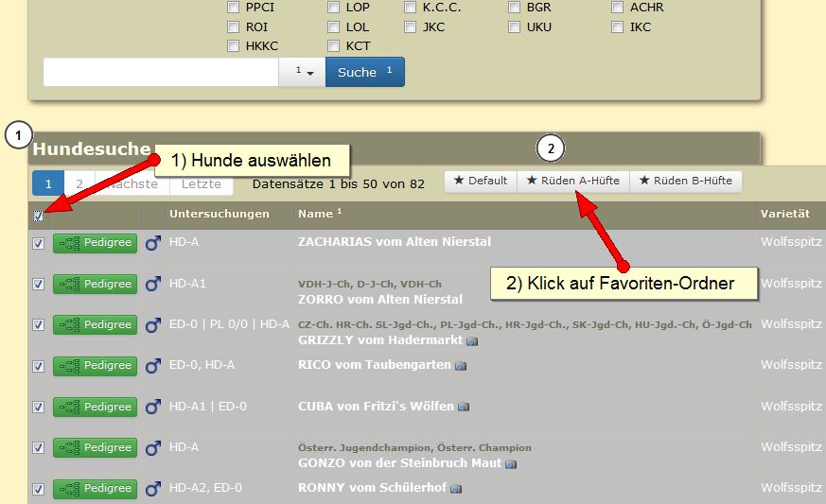This screenshot has height=504, width=826.
Task: Click the camera icon beside GONZO von der Steinbruch Maut
Action: click(x=511, y=464)
